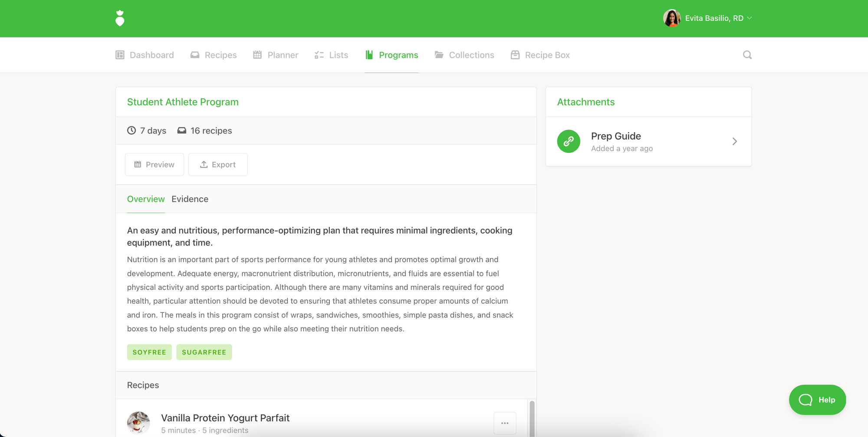Click the Attachments heading
Screen dimensions: 868x437
click(586, 102)
